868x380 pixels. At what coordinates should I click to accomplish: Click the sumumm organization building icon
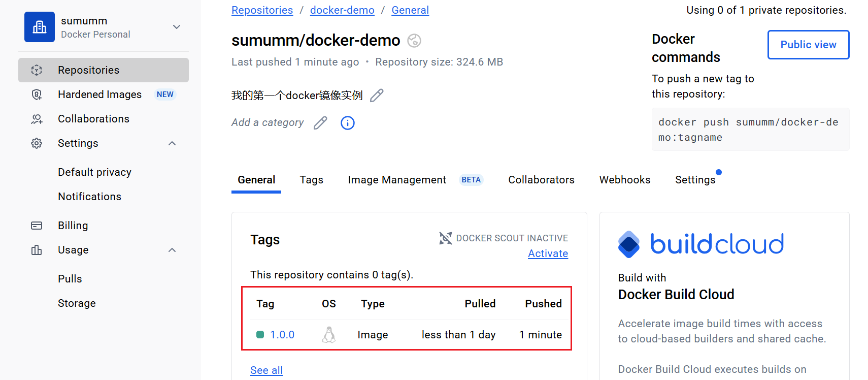click(x=39, y=27)
